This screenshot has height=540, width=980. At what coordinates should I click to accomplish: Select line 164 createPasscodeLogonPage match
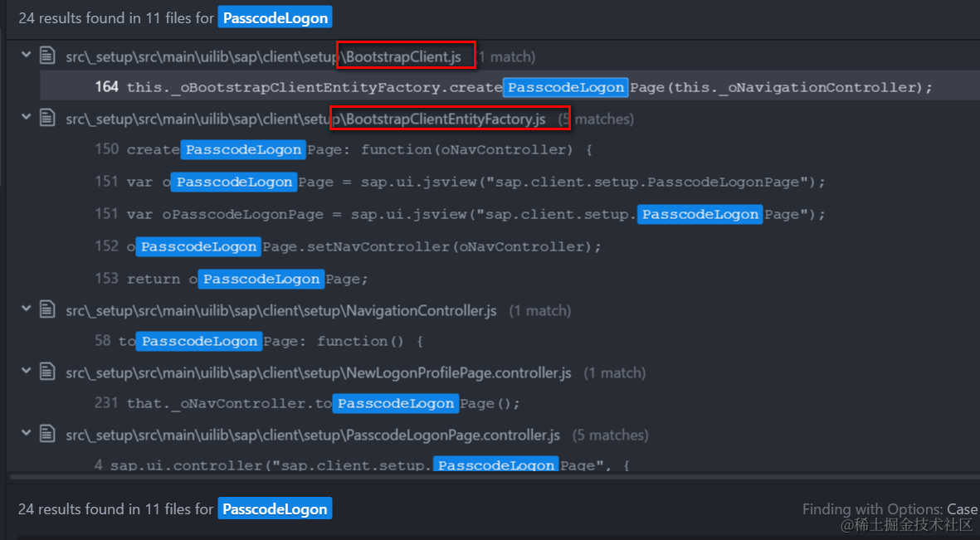(510, 87)
